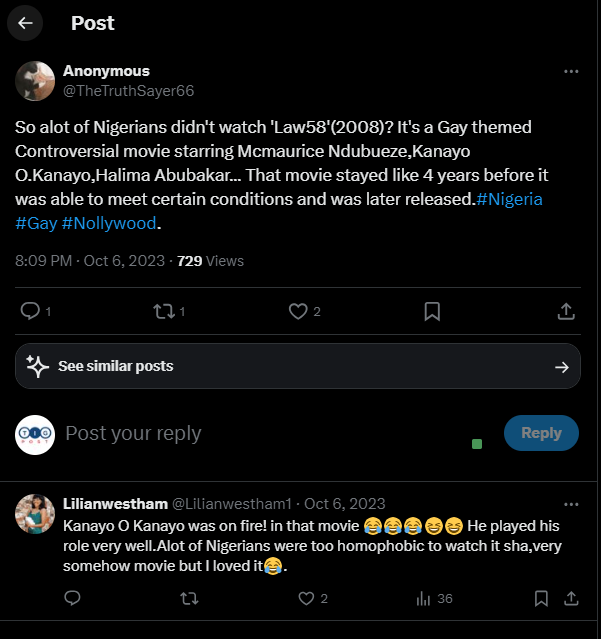Open the Anonymous profile avatar
Viewport: 601px width, 639px height.
point(35,81)
